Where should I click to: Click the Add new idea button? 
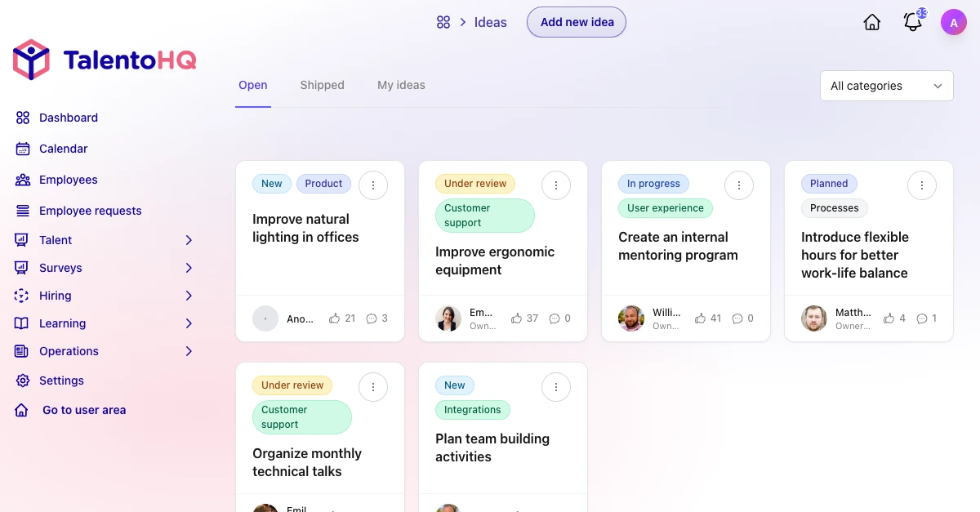(577, 22)
